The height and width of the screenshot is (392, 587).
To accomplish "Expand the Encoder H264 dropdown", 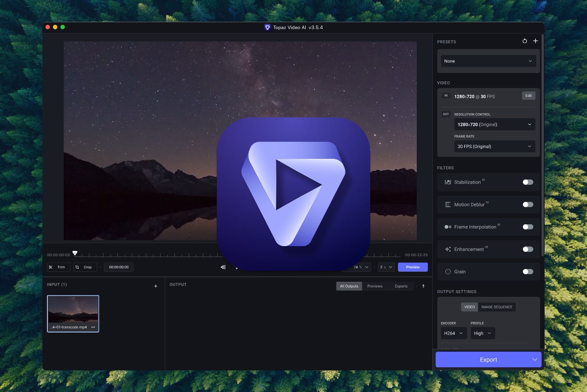I will click(454, 333).
